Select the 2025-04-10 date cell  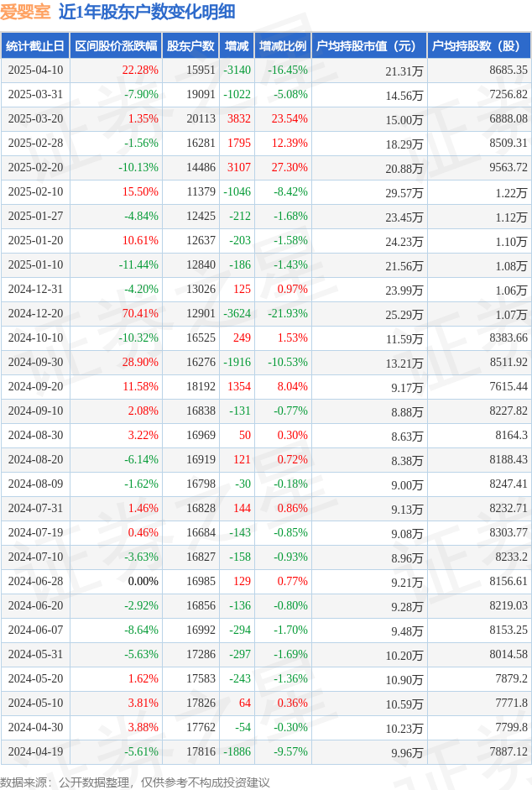coord(35,70)
